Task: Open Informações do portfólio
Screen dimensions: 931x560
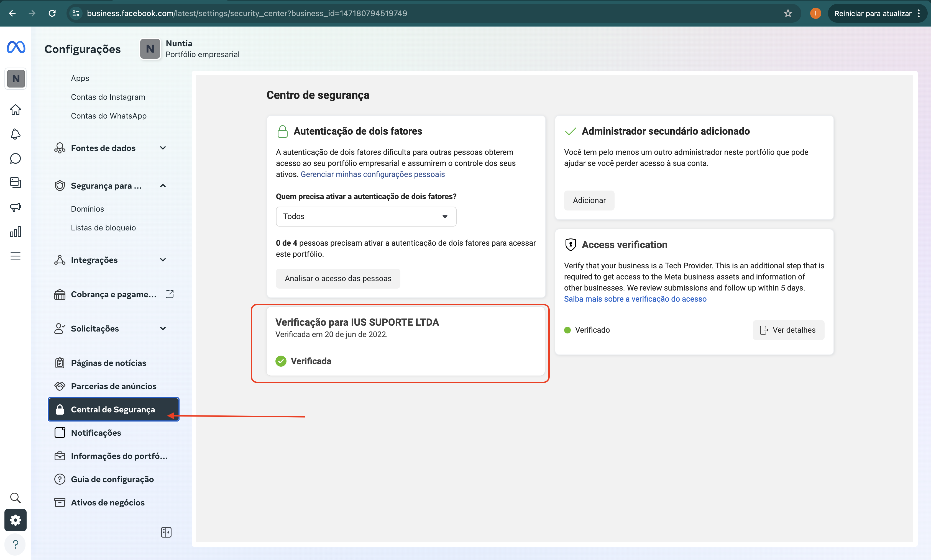Action: (x=113, y=456)
